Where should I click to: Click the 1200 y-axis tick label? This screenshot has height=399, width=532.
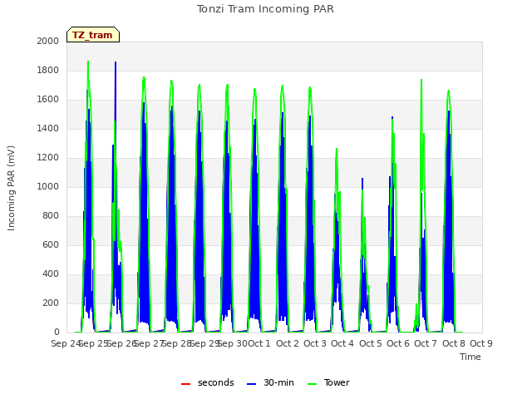[x=48, y=157]
